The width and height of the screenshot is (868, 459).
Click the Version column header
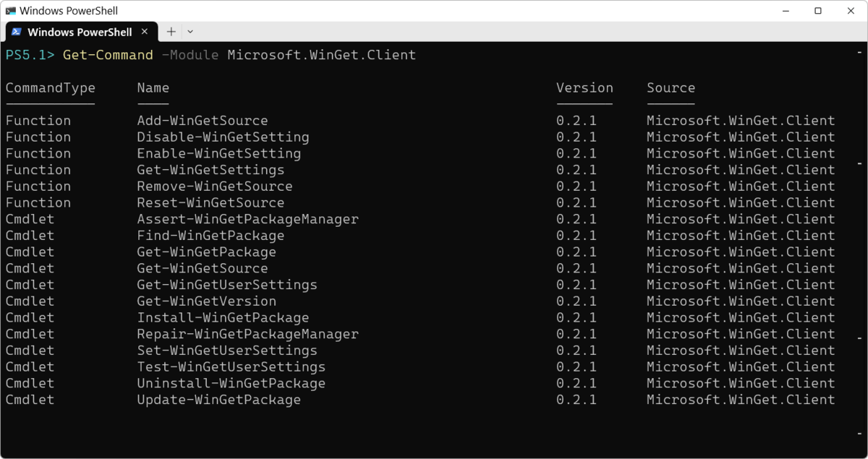(x=584, y=87)
